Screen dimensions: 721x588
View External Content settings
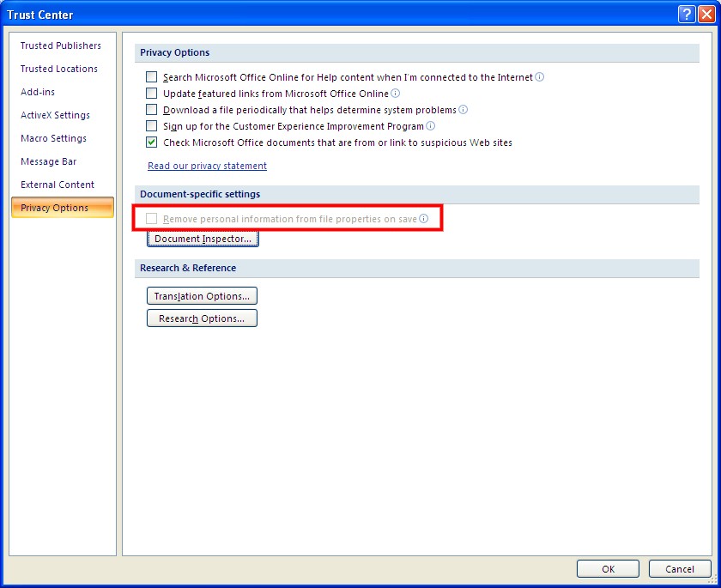[x=57, y=185]
